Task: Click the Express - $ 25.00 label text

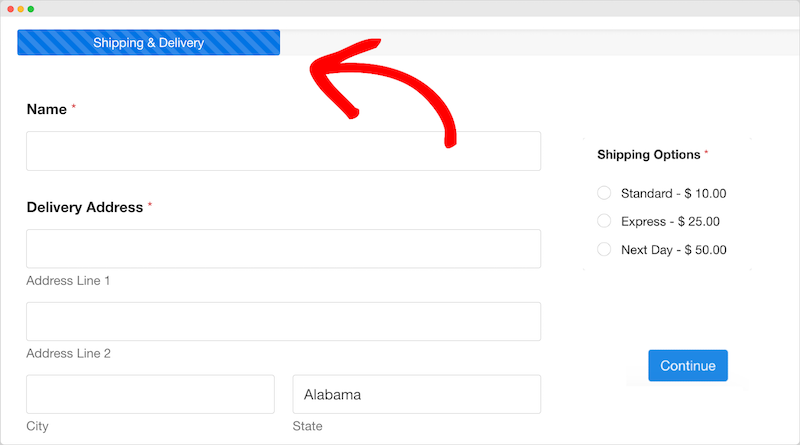Action: [670, 221]
